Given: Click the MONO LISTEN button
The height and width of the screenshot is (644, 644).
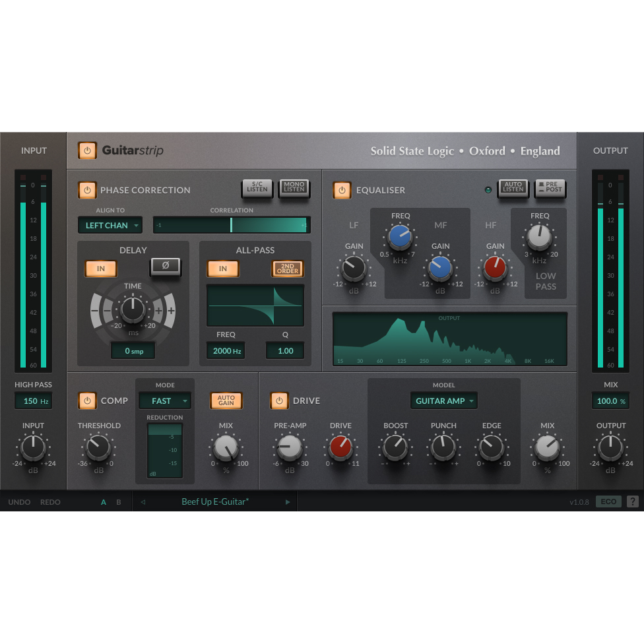Looking at the screenshot, I should (x=294, y=189).
